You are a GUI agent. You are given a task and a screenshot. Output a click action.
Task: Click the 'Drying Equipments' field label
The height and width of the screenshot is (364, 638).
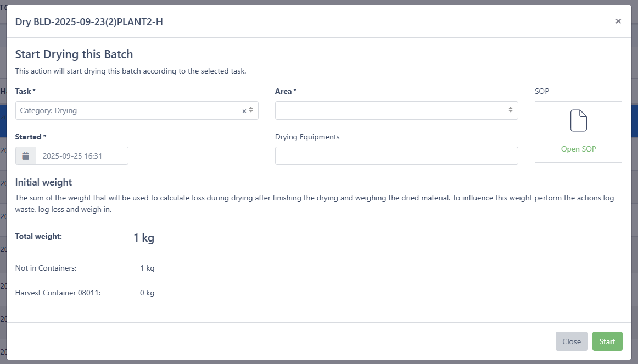[307, 137]
